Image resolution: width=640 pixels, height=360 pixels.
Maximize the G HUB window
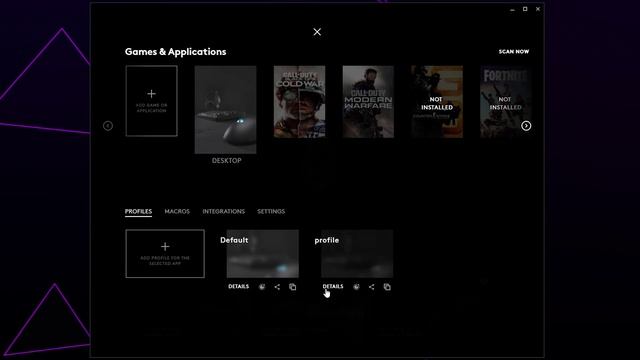[525, 9]
